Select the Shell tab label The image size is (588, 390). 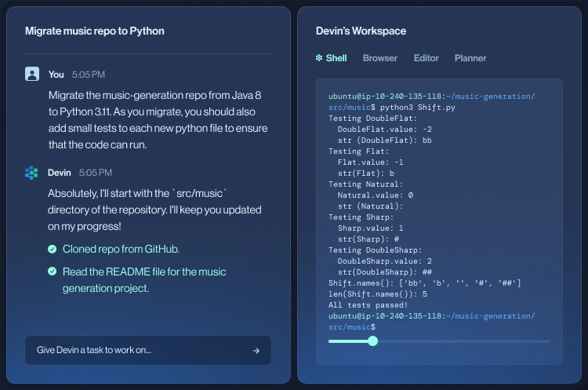336,58
